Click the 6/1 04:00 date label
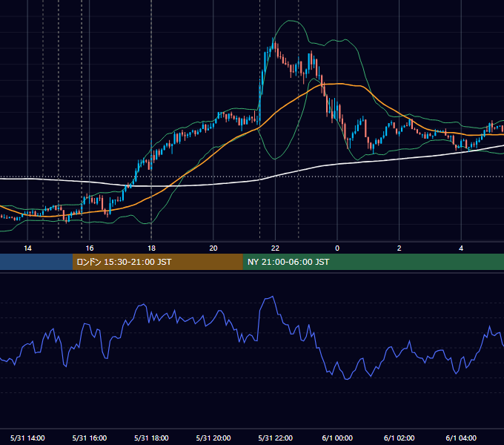Screen dimensions: 504x445 (x=461, y=438)
